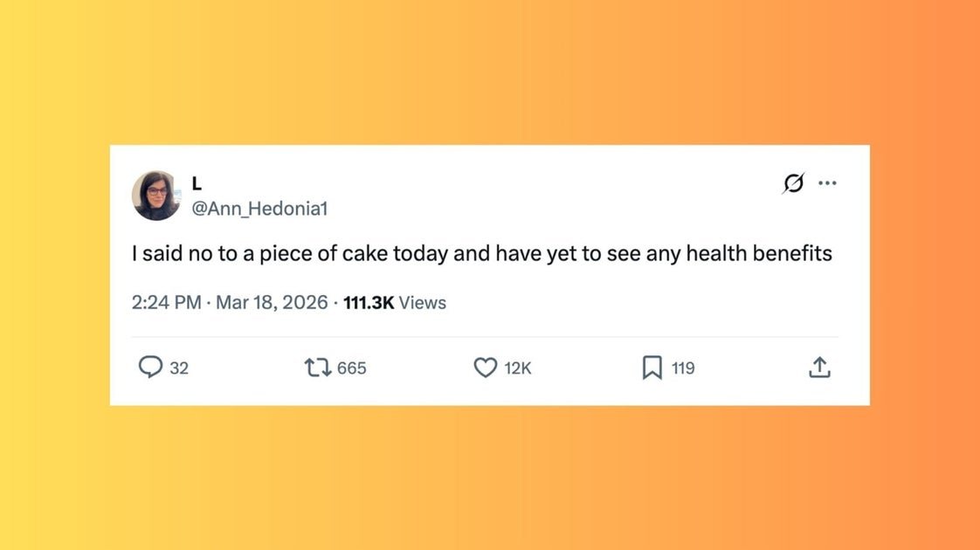Image resolution: width=980 pixels, height=550 pixels.
Task: Open the share upload arrow icon
Action: pyautogui.click(x=819, y=368)
